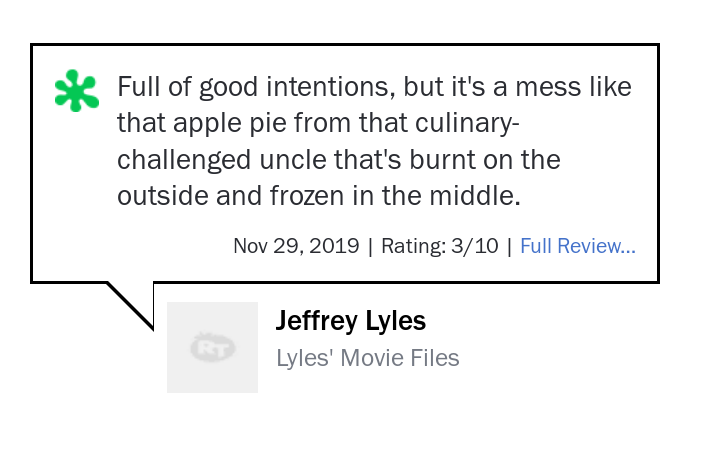Click the 3/10 score value

tap(475, 246)
